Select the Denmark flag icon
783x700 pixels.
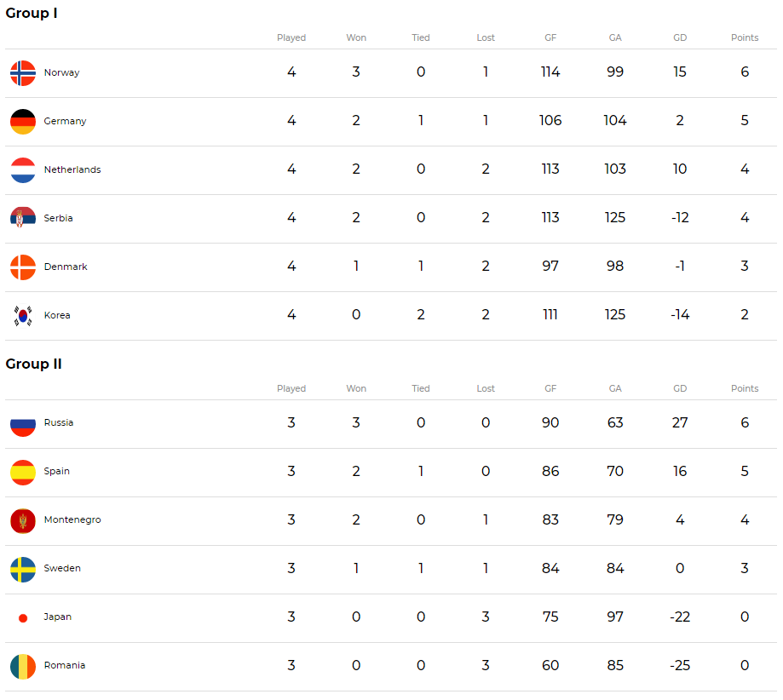pos(23,267)
